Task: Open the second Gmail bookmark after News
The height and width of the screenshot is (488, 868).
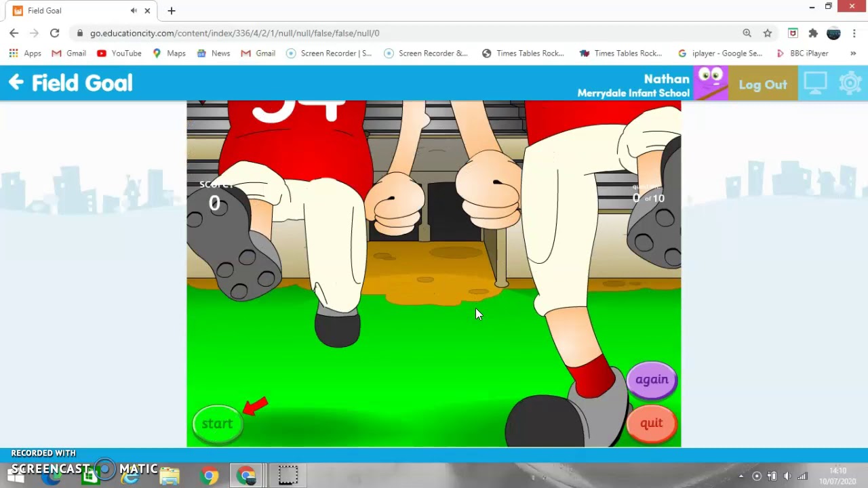Action: click(x=258, y=53)
